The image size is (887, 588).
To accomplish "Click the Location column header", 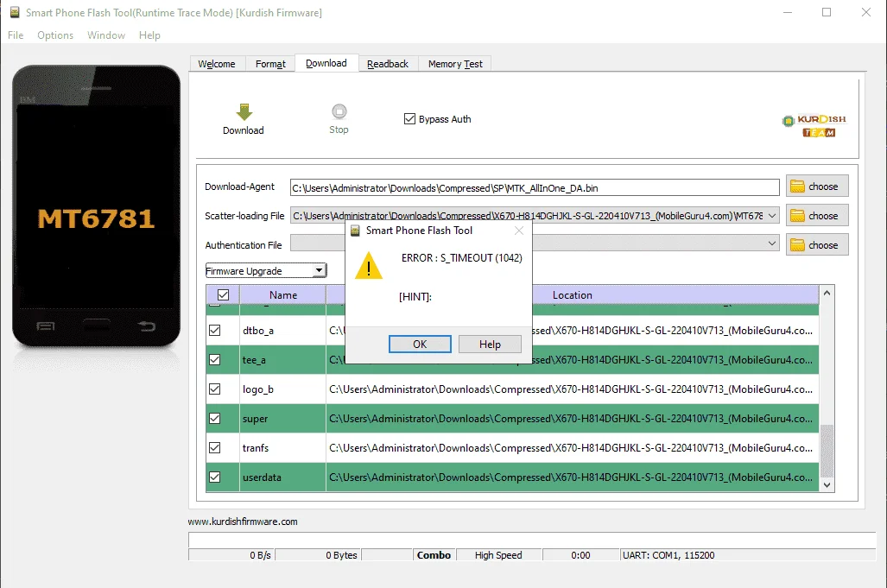I will coord(572,294).
